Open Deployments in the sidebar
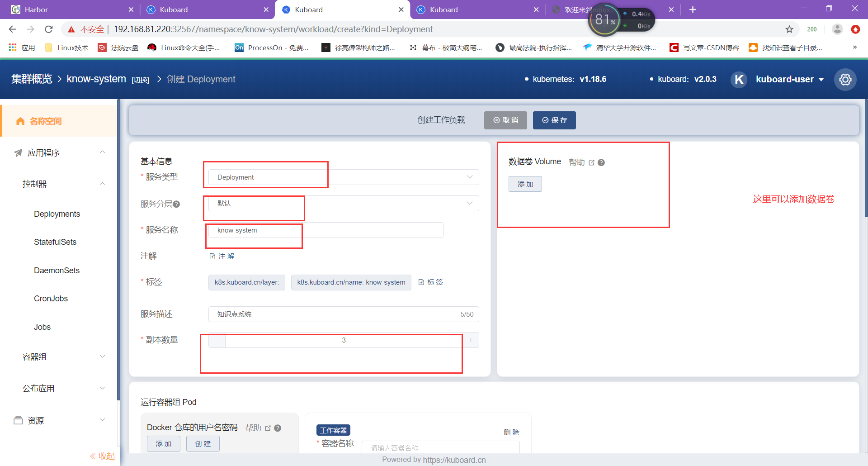The height and width of the screenshot is (466, 868). 57,214
